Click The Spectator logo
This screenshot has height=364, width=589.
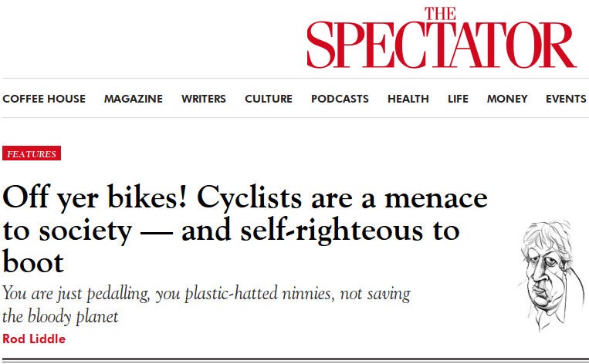point(441,39)
